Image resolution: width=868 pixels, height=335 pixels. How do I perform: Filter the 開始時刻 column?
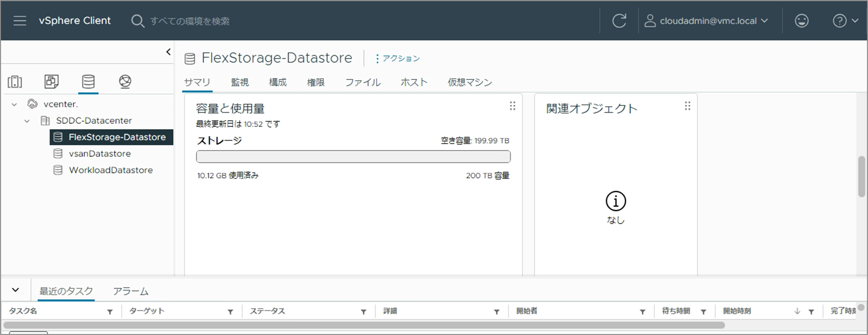click(x=811, y=312)
